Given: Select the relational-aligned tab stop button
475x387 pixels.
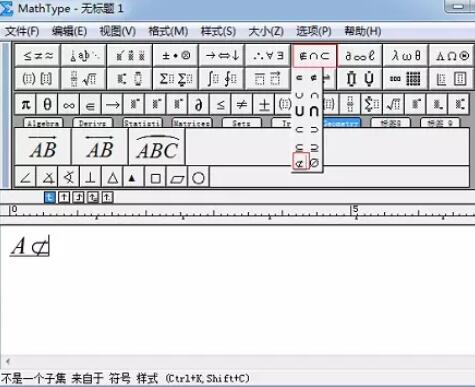Looking at the screenshot, I should [93, 197].
